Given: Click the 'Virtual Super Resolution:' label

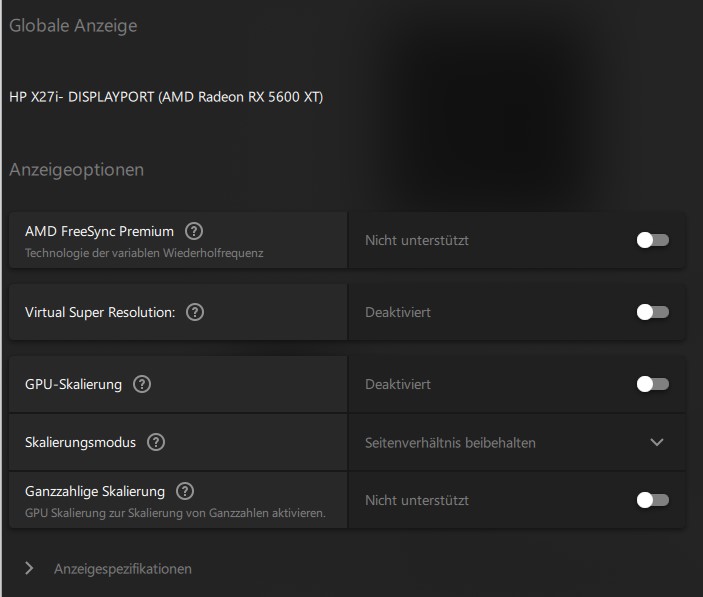Looking at the screenshot, I should (100, 312).
